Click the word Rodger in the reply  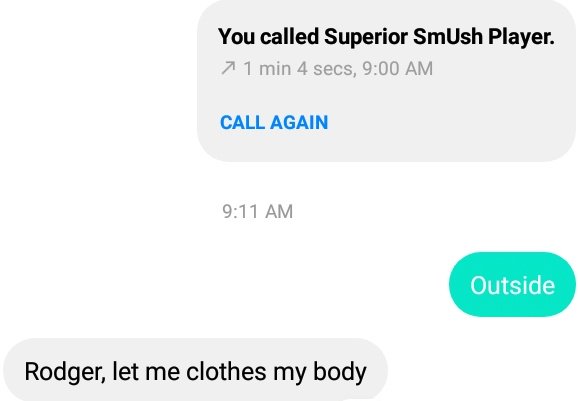click(65, 372)
